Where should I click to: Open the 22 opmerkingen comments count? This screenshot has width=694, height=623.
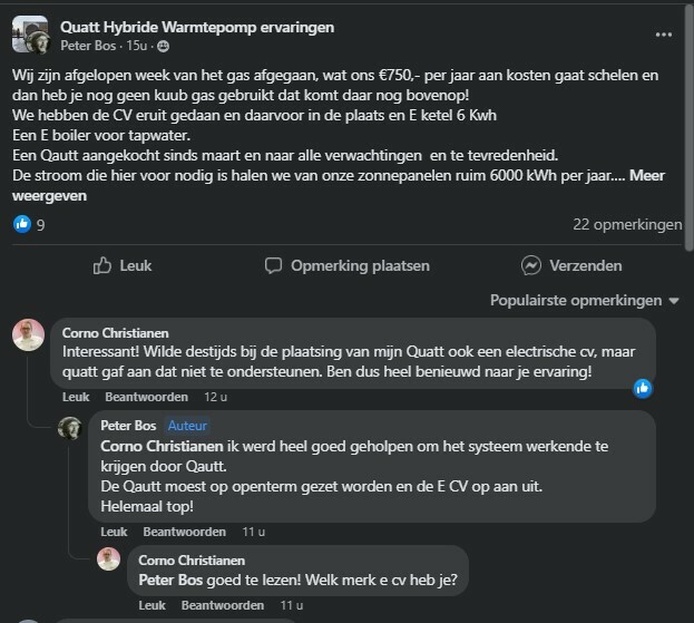point(627,225)
